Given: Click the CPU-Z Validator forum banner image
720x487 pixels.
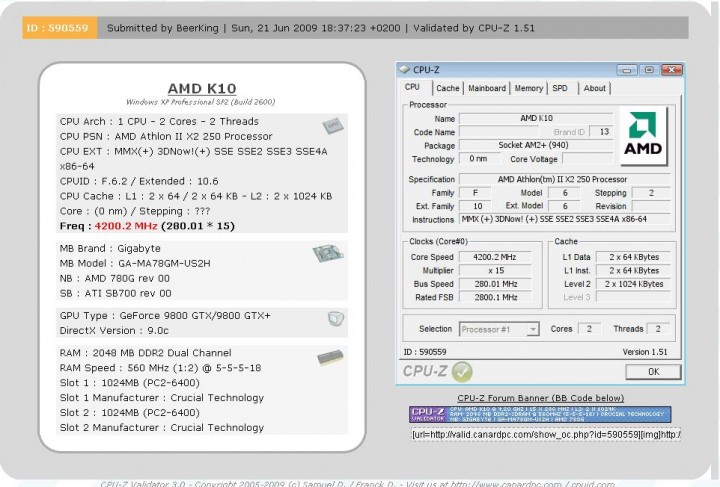Looking at the screenshot, I should coord(540,414).
